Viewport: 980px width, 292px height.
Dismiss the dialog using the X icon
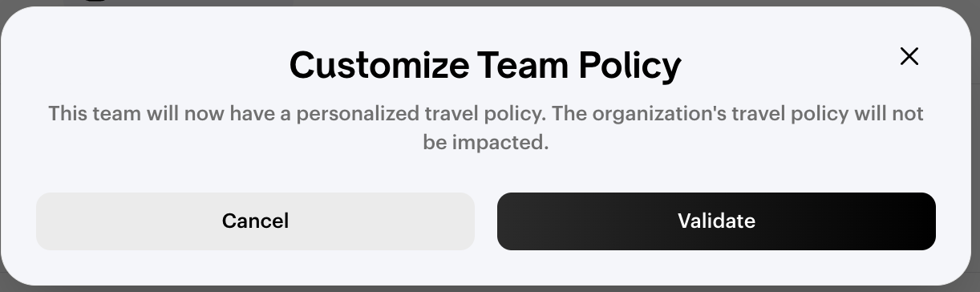[909, 56]
